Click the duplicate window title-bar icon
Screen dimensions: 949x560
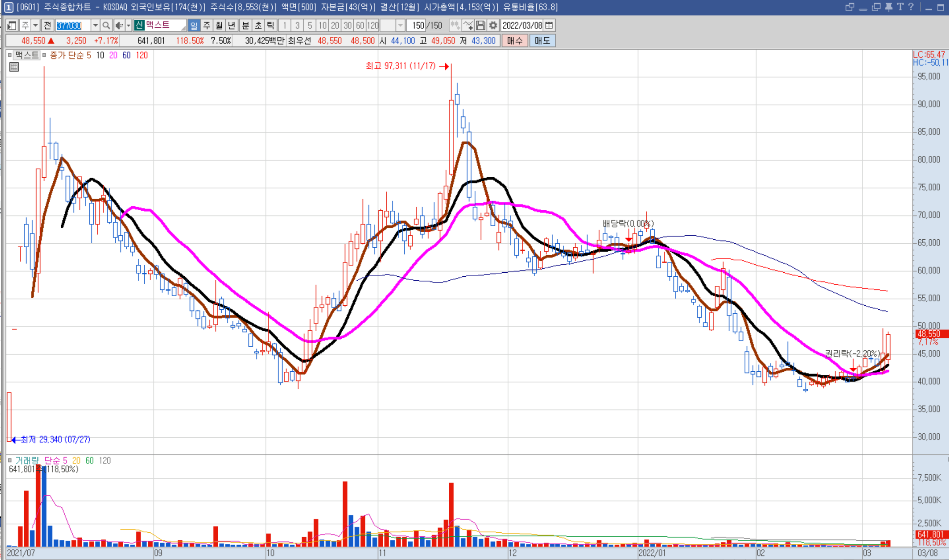point(876,7)
